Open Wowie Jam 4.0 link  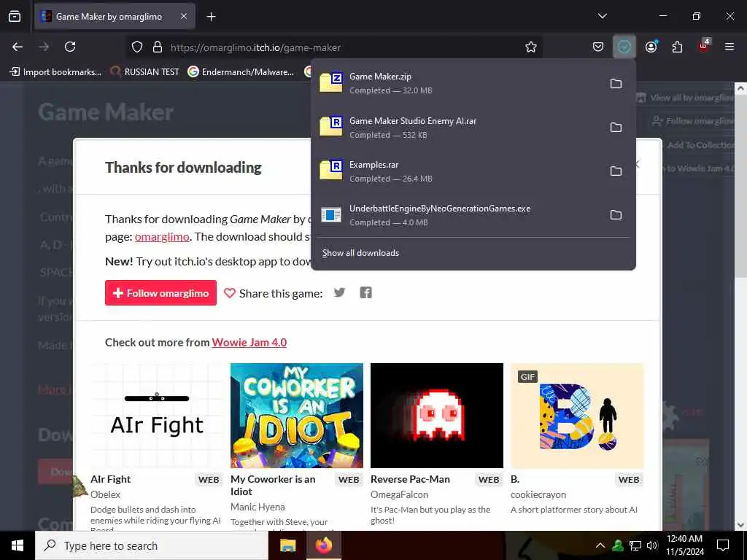click(x=249, y=343)
